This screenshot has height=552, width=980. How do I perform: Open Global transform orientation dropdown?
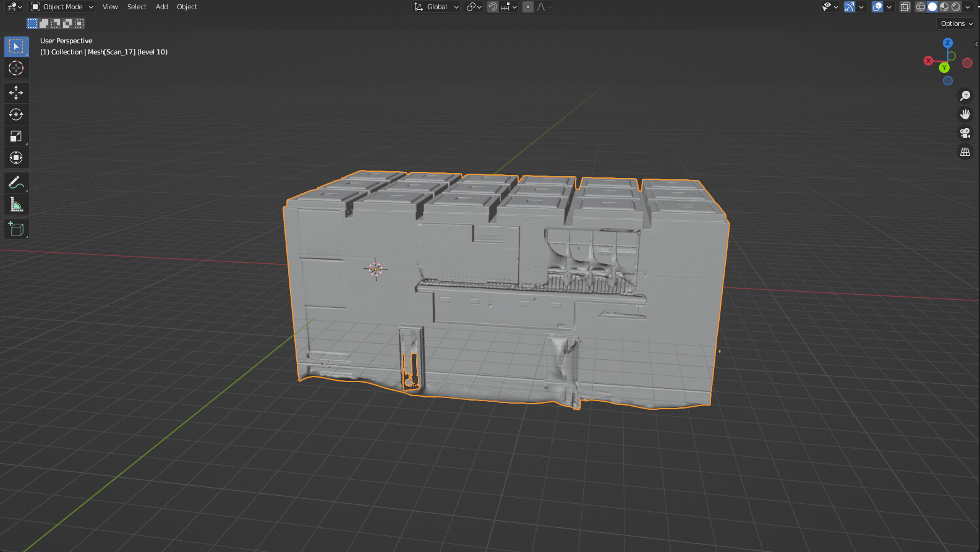coord(437,7)
